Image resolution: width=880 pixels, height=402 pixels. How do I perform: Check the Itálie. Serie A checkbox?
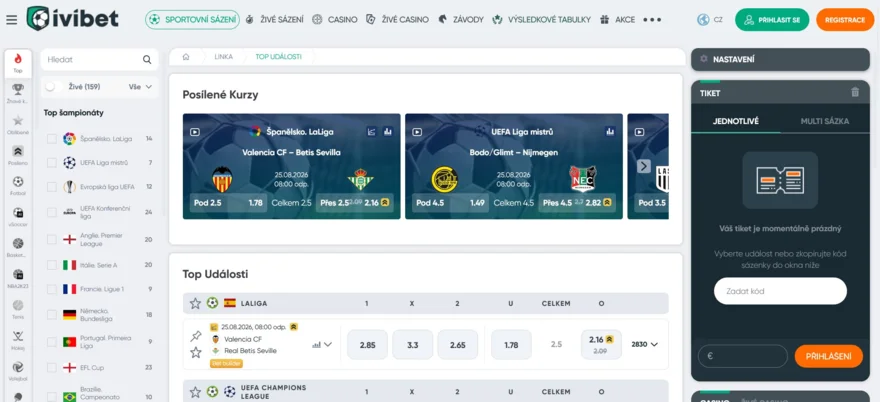coord(52,265)
